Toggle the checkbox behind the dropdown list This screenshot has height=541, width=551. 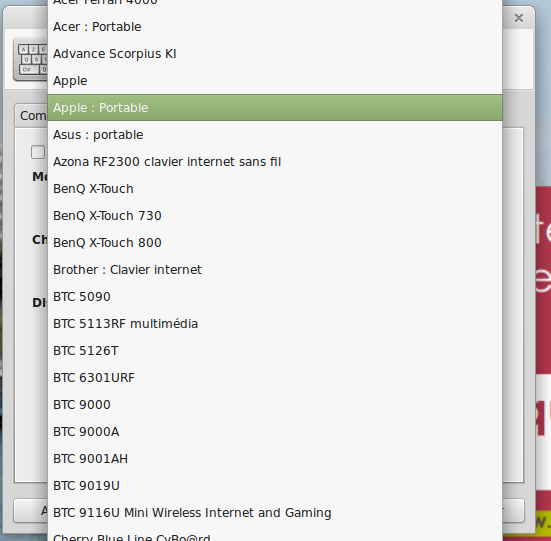[x=38, y=152]
